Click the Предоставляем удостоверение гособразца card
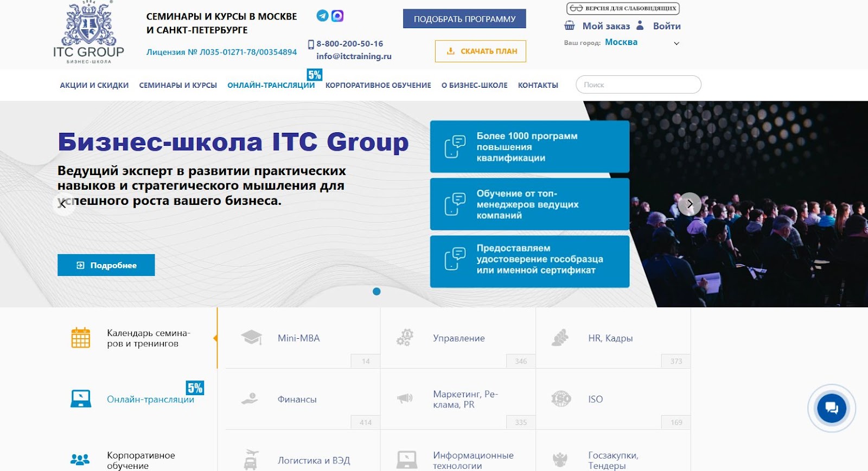Viewport: 868px width, 471px height. [529, 261]
